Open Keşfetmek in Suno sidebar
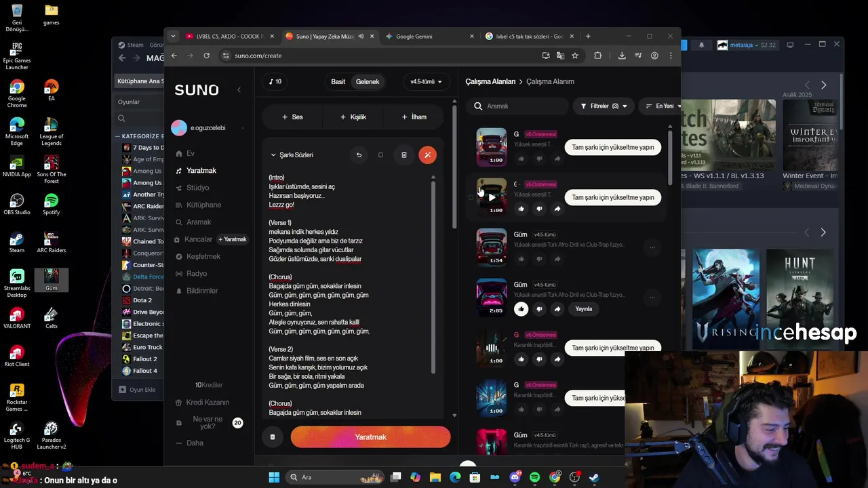The image size is (868, 488). [203, 256]
